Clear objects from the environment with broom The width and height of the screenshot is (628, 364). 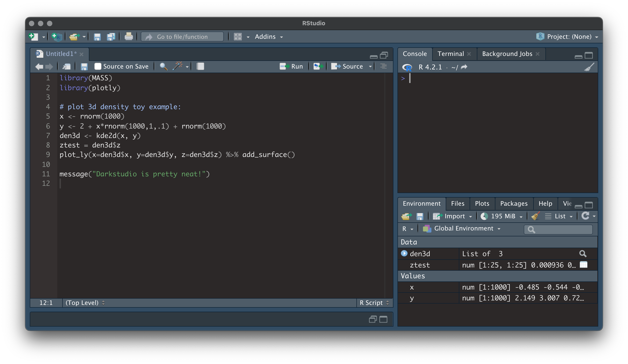(x=535, y=216)
